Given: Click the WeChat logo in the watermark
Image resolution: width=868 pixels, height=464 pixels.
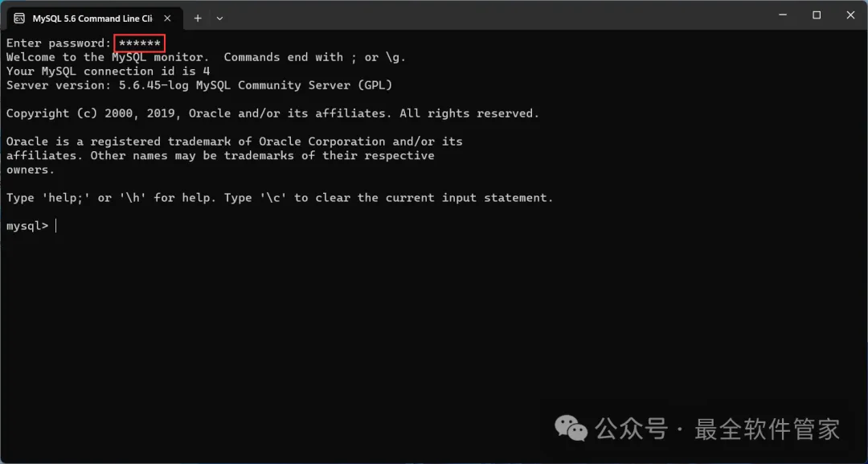Looking at the screenshot, I should click(x=572, y=428).
